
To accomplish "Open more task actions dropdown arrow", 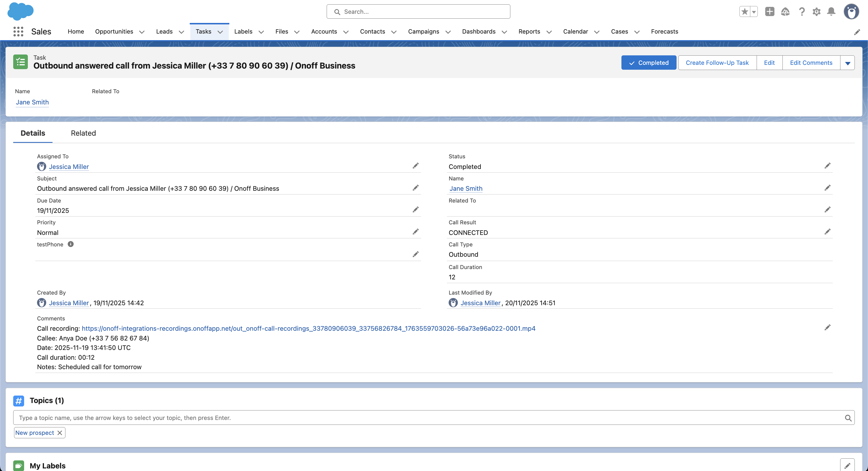I will coord(847,63).
